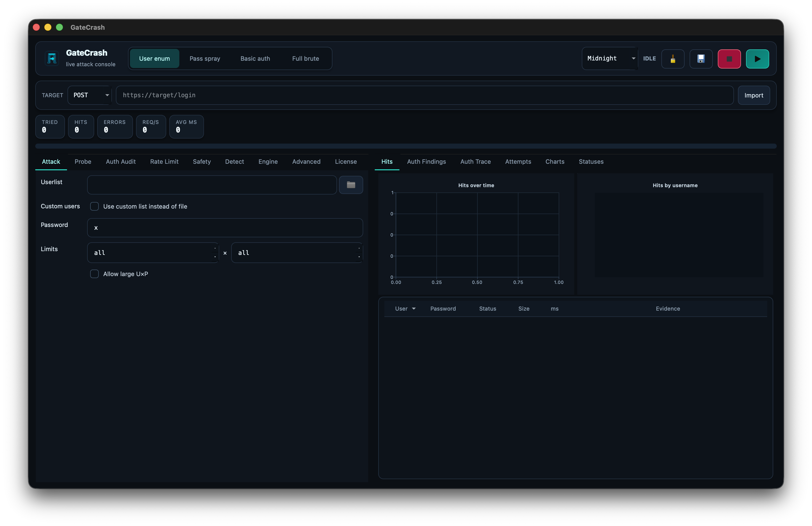The height and width of the screenshot is (526, 812).
Task: Switch to Basic auth mode
Action: [255, 58]
